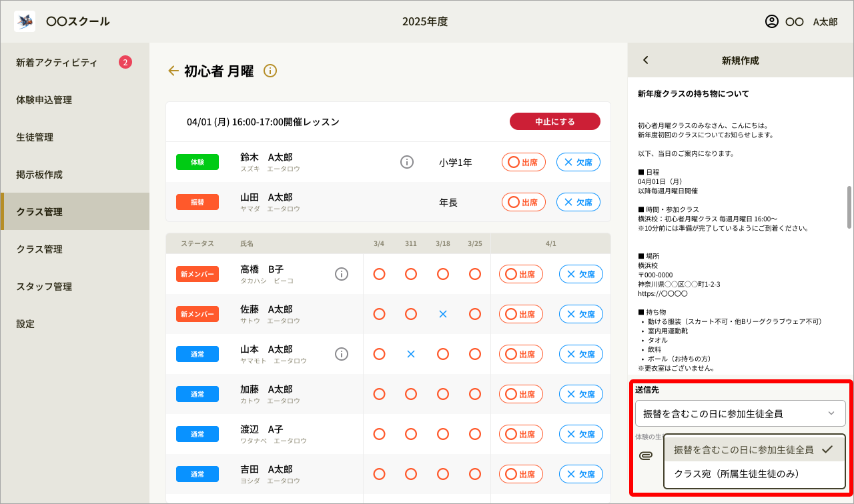Screen dimensions: 854x504
Task: Collapse the 新規作成 panel with its chevron
Action: pos(645,59)
